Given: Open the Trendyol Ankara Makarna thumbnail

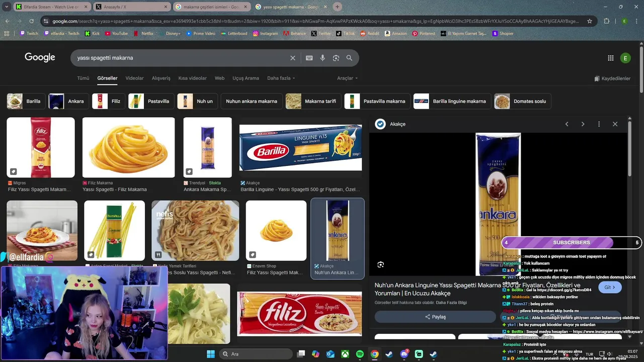Looking at the screenshot, I should [x=208, y=147].
